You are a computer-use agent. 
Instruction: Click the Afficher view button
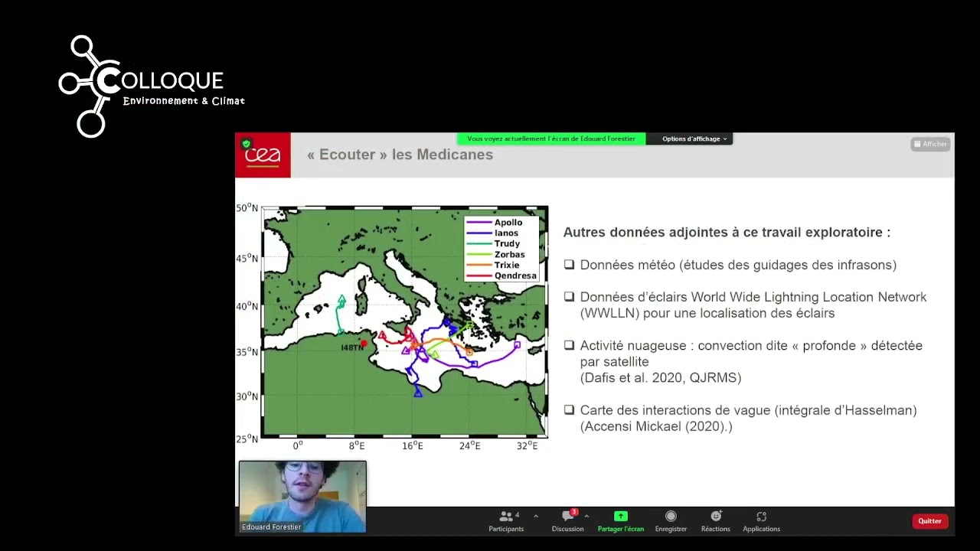tap(930, 144)
